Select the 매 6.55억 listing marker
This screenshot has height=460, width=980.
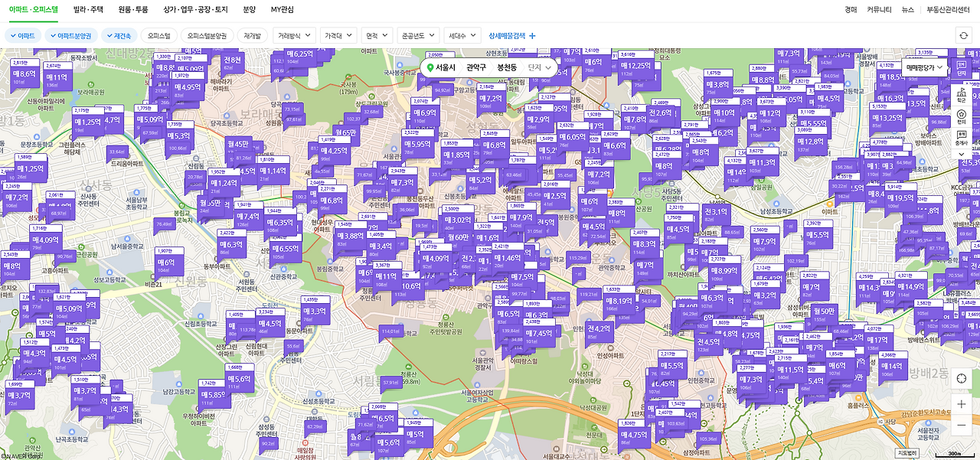coord(286,250)
